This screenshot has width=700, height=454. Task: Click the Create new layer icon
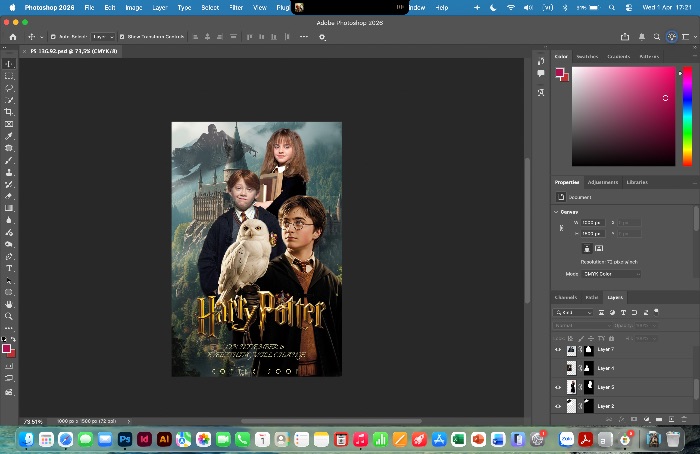(x=671, y=420)
